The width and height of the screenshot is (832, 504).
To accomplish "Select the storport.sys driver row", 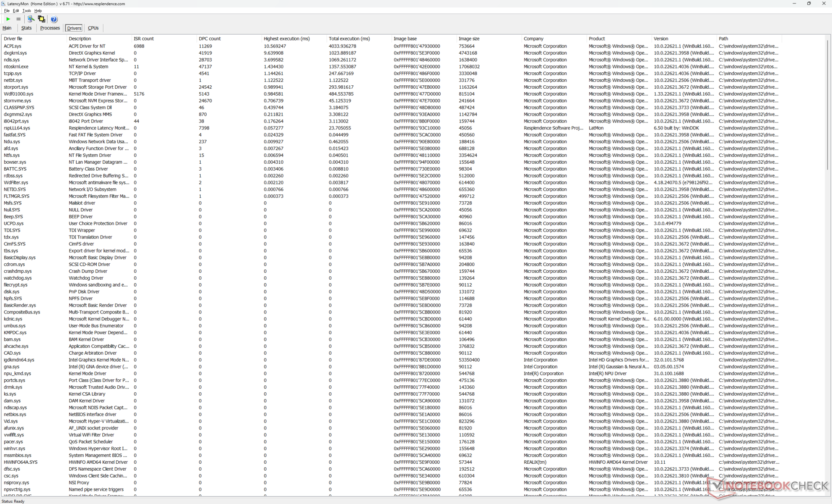I will [391, 87].
